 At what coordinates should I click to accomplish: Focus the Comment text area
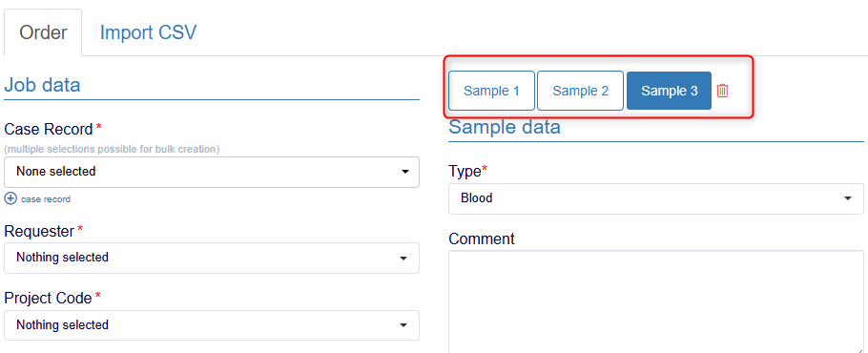(x=656, y=301)
